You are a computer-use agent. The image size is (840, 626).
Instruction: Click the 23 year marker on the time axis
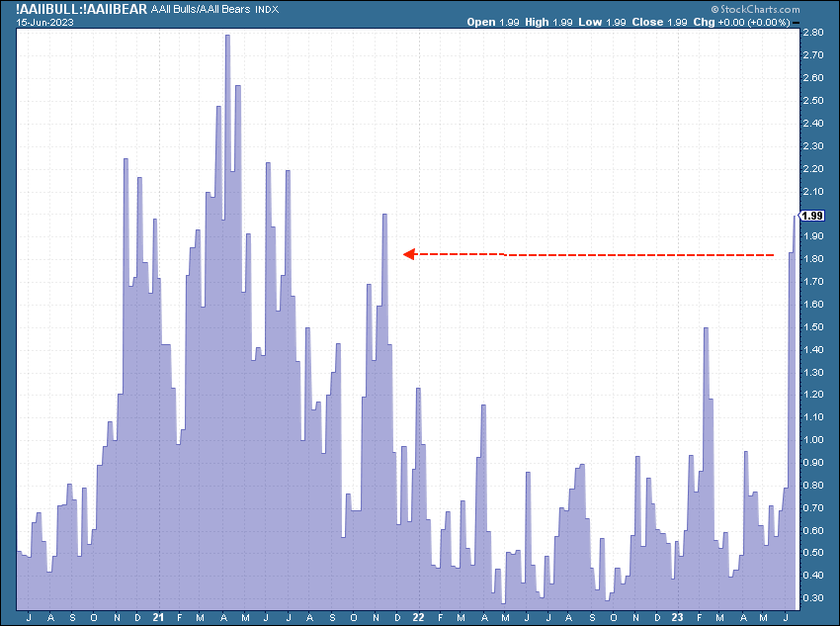pyautogui.click(x=677, y=618)
